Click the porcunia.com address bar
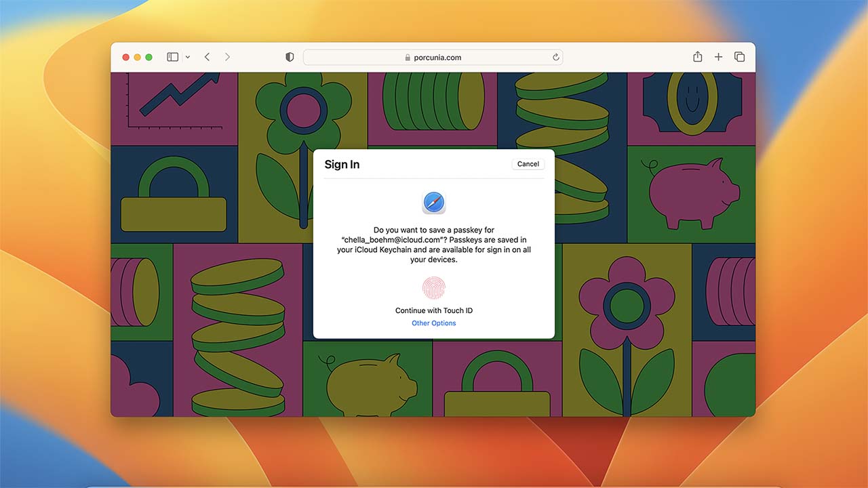The image size is (868, 488). point(433,58)
